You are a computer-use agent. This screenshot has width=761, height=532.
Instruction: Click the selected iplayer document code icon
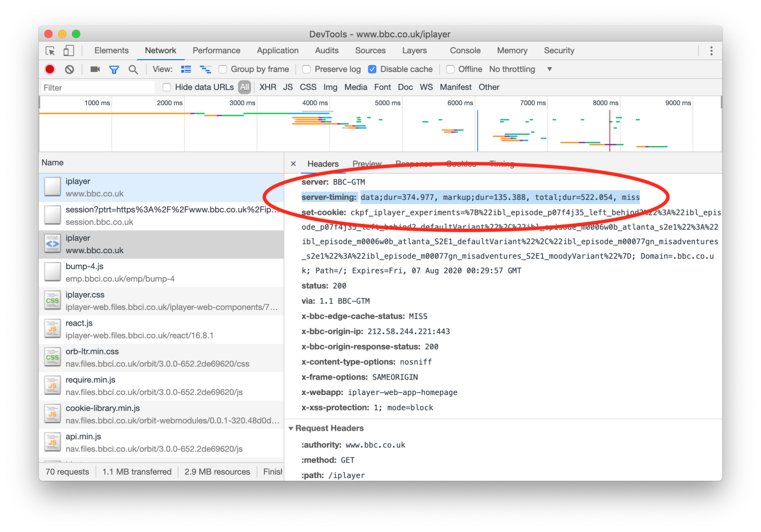coord(52,244)
